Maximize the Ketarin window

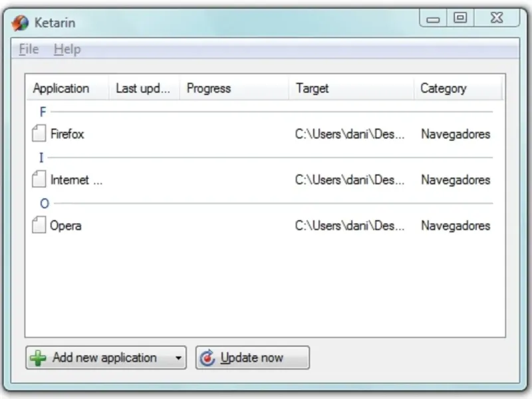(460, 18)
